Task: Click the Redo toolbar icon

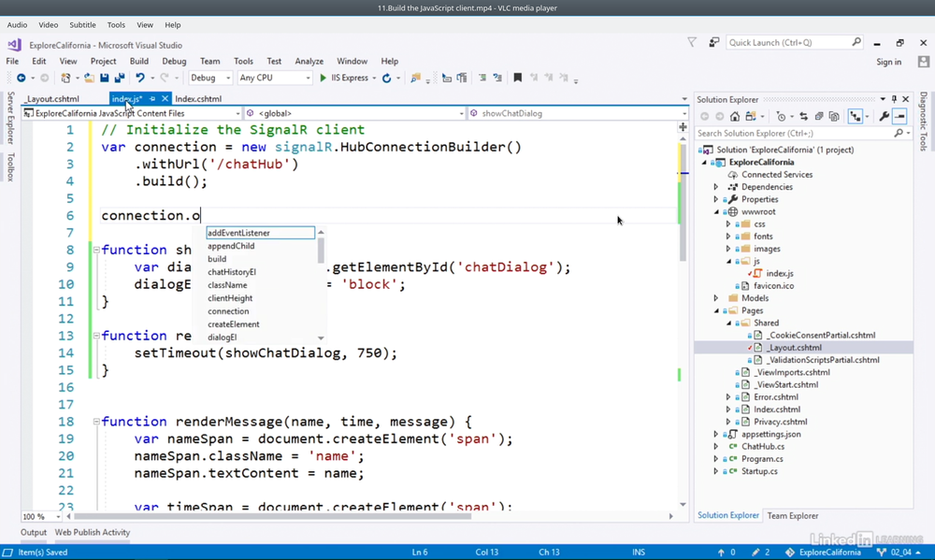Action: coord(165,79)
